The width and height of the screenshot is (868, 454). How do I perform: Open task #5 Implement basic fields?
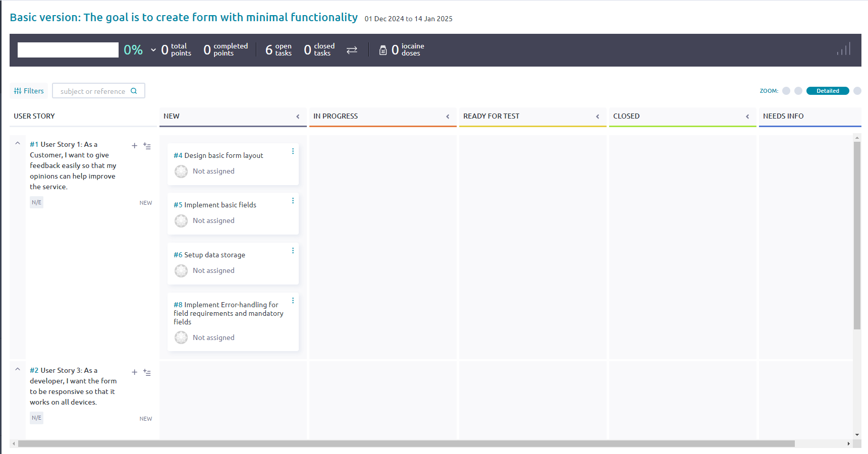point(220,205)
